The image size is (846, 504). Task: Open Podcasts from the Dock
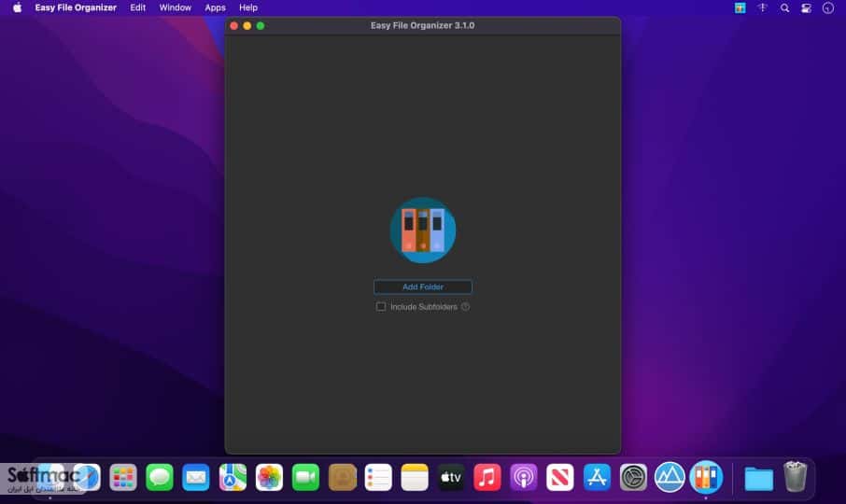coord(524,478)
